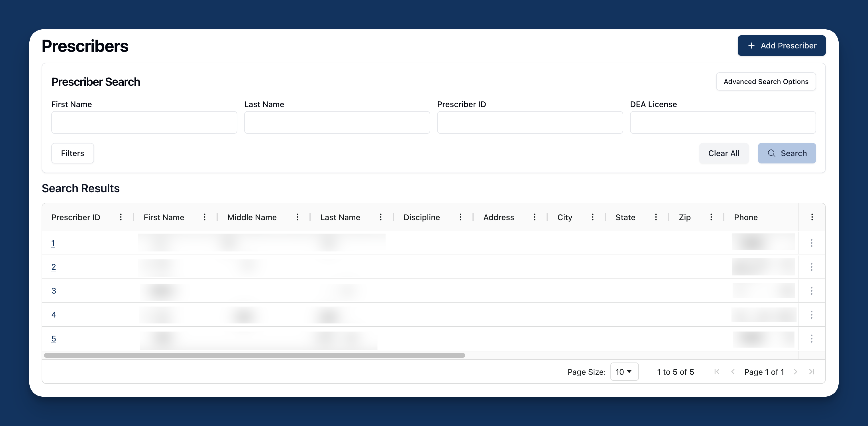Screen dimensions: 868x426
Task: Sort by State column header
Action: [x=625, y=217]
